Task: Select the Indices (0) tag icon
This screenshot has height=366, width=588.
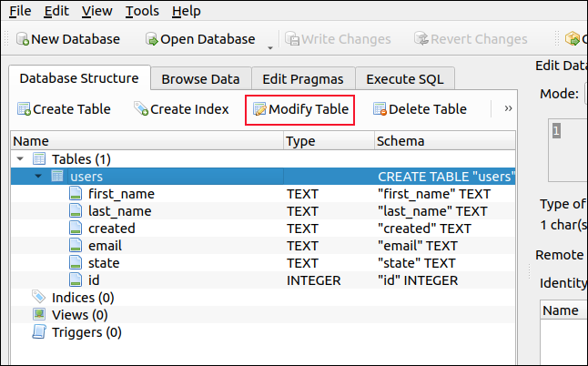Action: point(39,298)
